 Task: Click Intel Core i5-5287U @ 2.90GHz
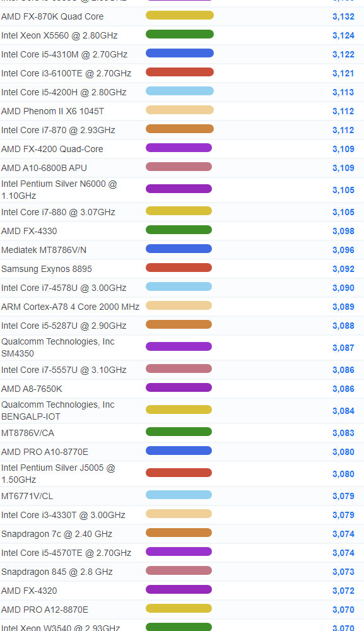tap(64, 326)
